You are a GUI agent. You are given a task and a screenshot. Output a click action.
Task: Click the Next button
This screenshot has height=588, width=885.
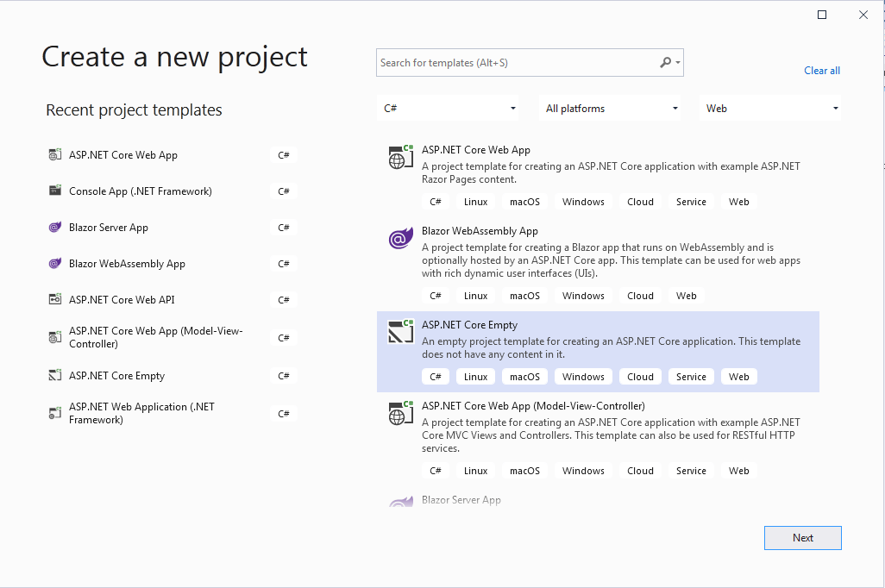[802, 538]
